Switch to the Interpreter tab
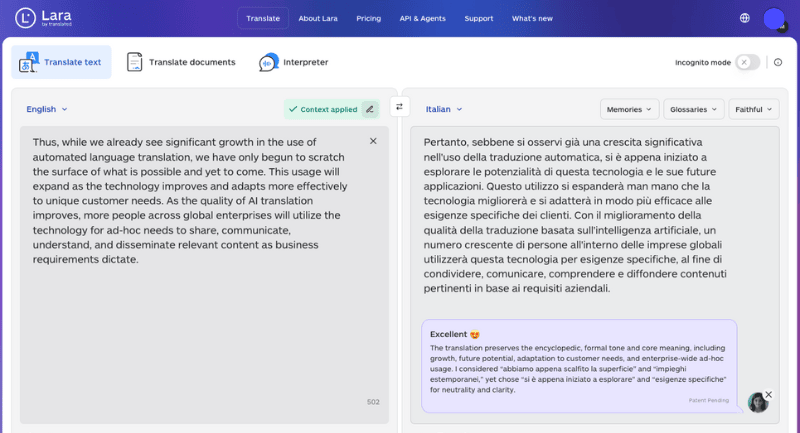Viewport: 800px width, 433px height. tap(293, 62)
